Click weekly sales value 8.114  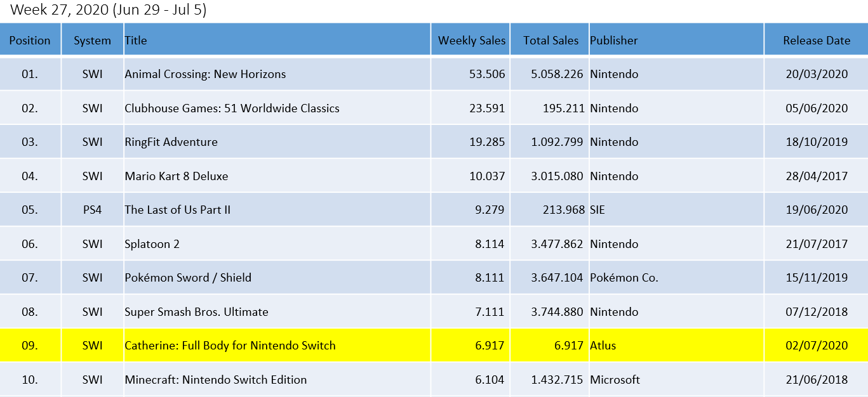(490, 244)
